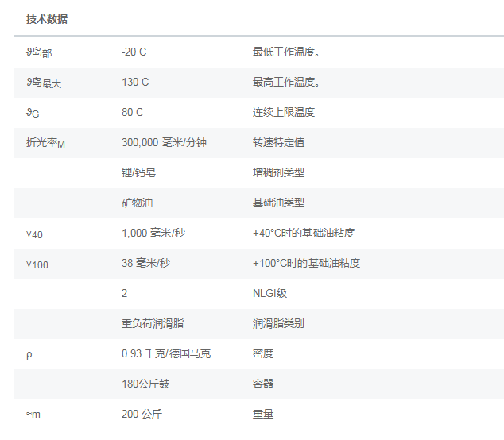Select the 重负荷润滑脂 value cell
The width and height of the screenshot is (504, 440).
click(x=153, y=323)
